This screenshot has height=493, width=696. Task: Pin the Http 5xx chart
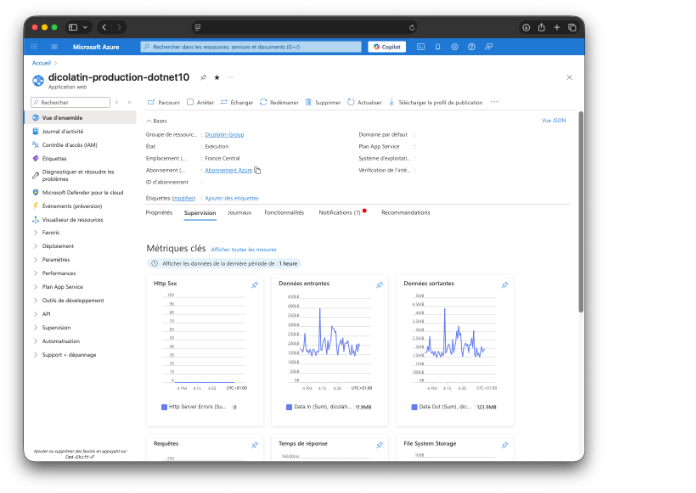[x=254, y=285]
